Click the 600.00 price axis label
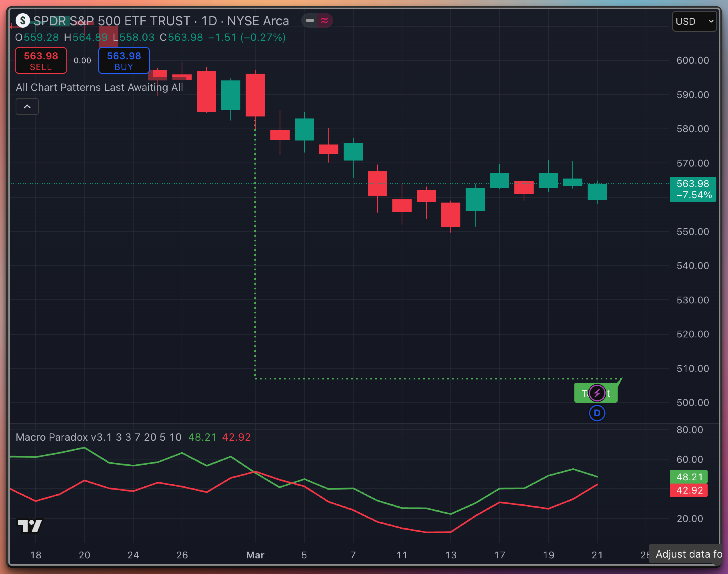This screenshot has height=574, width=728. tap(693, 60)
